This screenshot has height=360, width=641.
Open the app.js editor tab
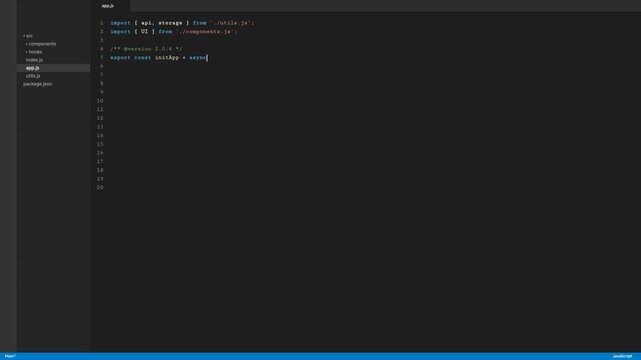pyautogui.click(x=108, y=6)
